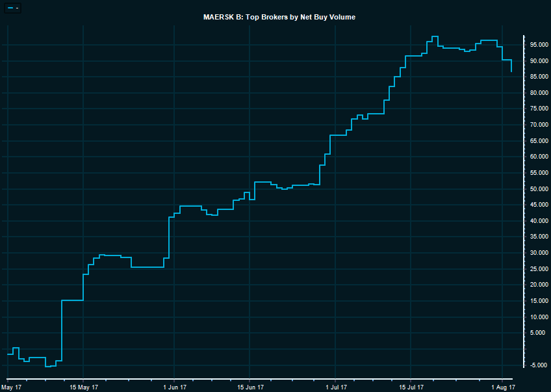This screenshot has height=392, width=551.
Task: Select the 70.000 y-axis tick label
Action: pyautogui.click(x=537, y=125)
